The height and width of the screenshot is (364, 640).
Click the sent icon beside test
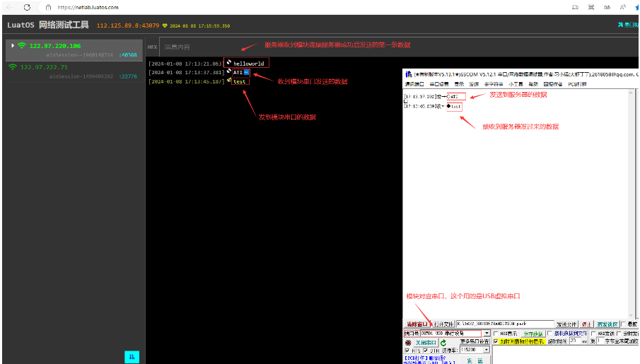point(229,81)
